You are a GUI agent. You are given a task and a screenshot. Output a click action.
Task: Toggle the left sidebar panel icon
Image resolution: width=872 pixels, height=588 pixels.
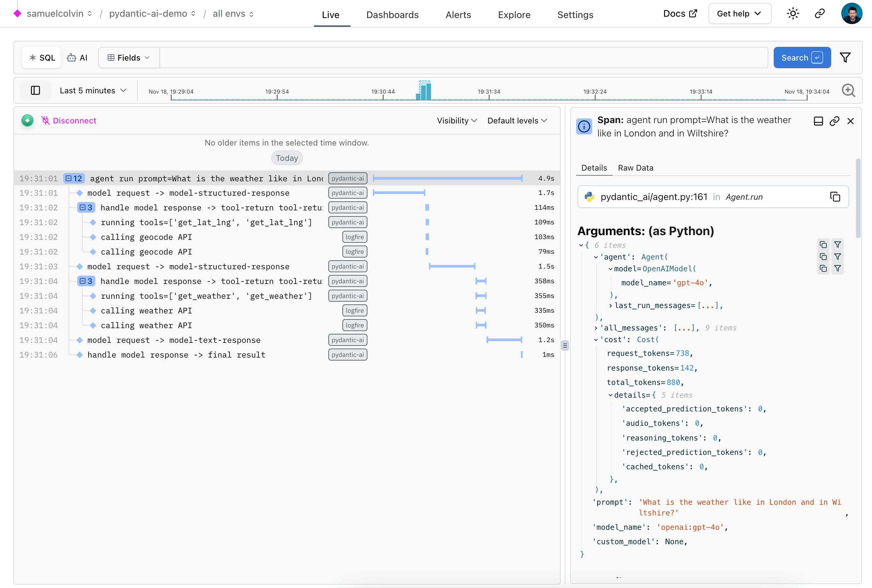(35, 90)
